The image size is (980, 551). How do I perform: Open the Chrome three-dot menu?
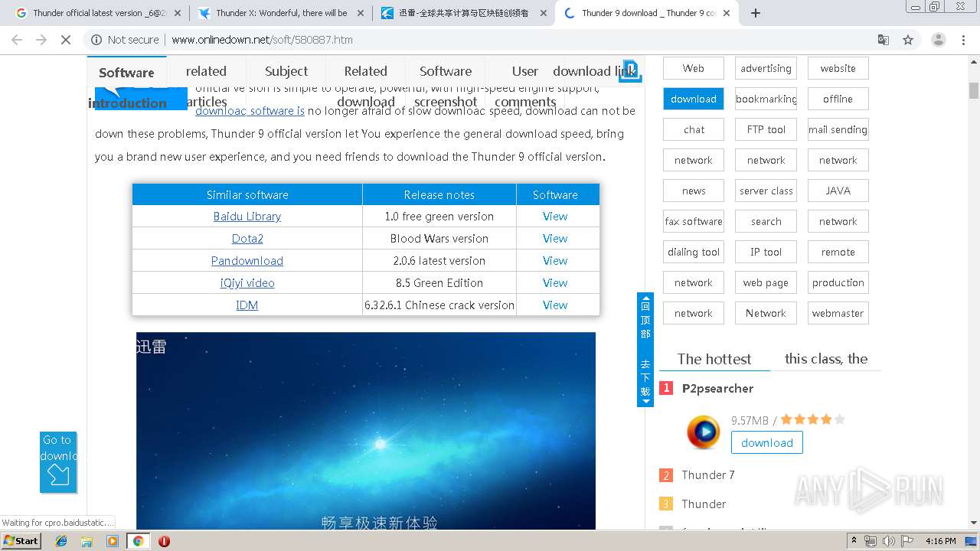964,40
